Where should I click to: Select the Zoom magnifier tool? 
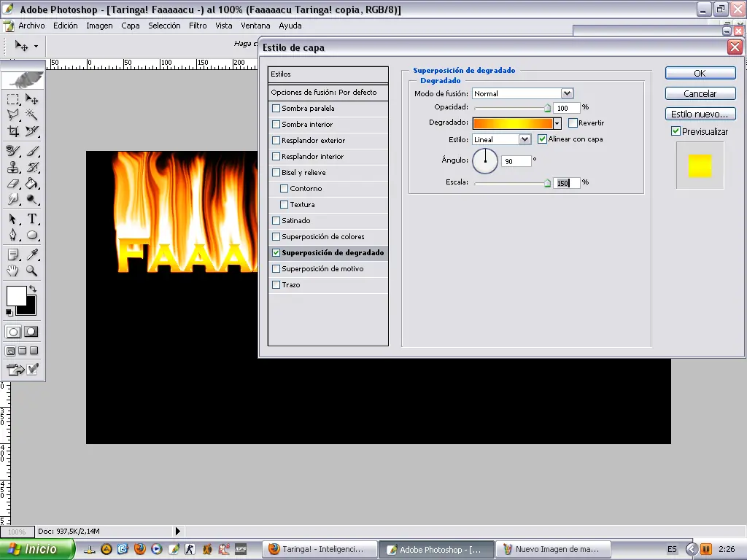point(32,271)
